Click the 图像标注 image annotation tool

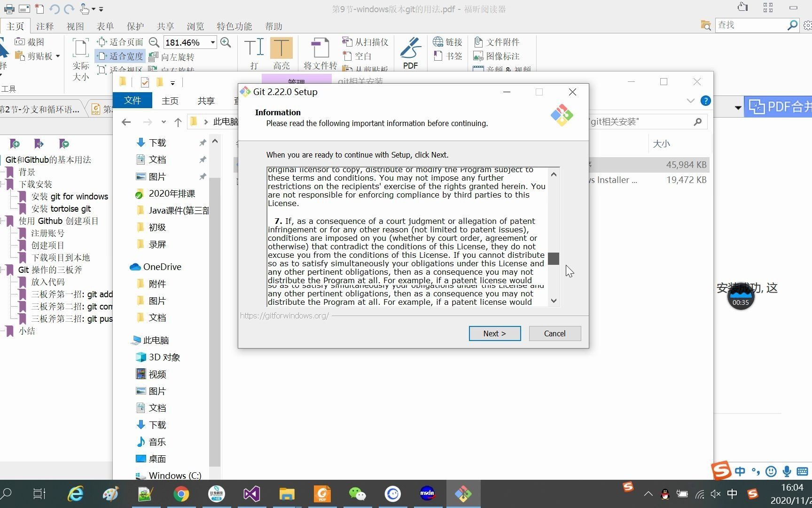[x=496, y=56]
